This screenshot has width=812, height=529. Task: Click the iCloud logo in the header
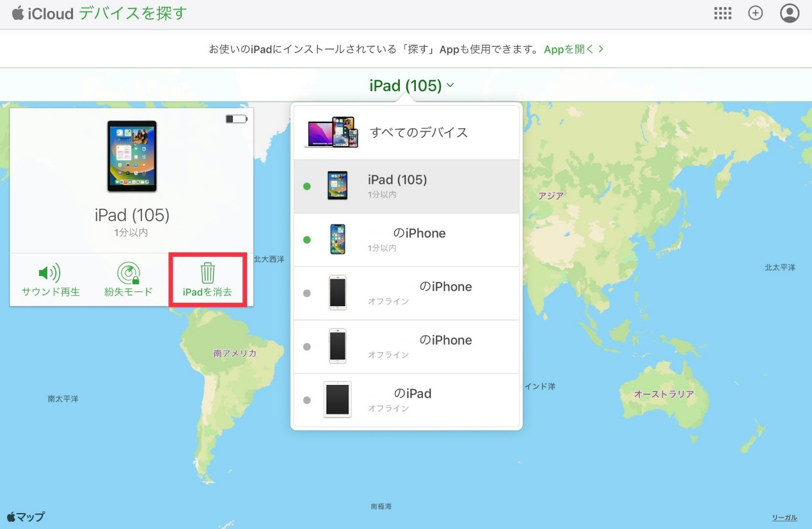pyautogui.click(x=43, y=13)
